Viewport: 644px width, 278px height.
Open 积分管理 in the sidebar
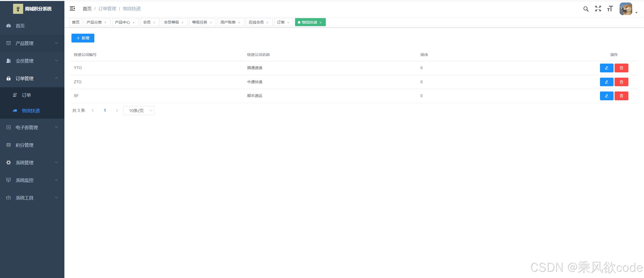click(x=25, y=145)
